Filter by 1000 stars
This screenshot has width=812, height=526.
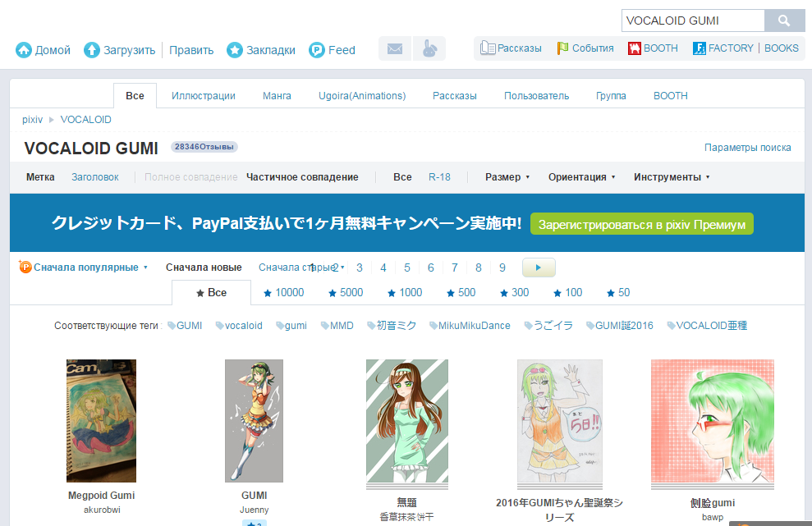pos(405,292)
